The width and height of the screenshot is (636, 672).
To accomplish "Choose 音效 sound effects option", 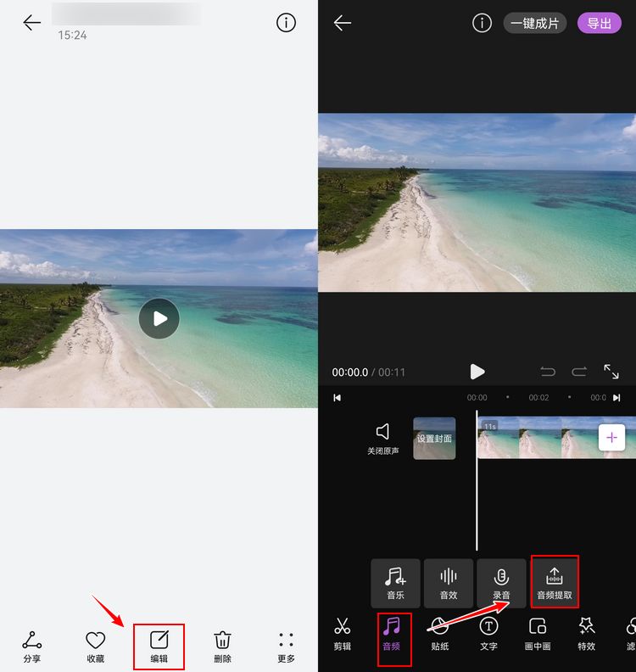I will (449, 583).
